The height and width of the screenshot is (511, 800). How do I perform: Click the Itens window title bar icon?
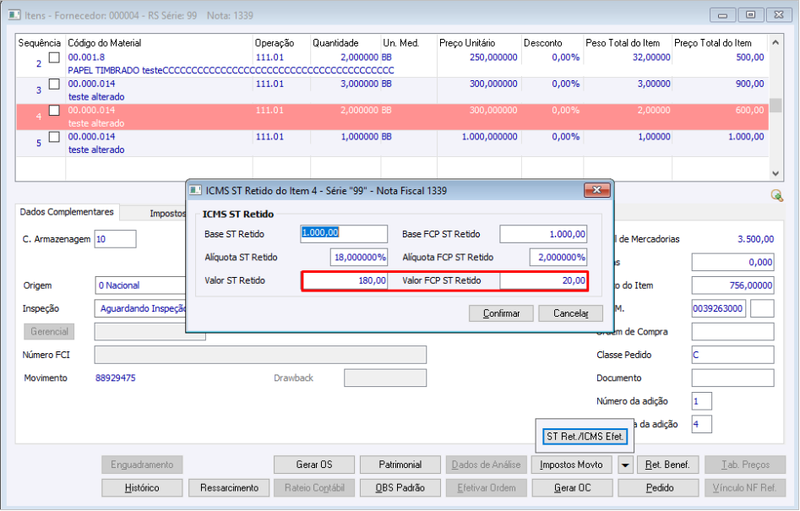click(14, 15)
